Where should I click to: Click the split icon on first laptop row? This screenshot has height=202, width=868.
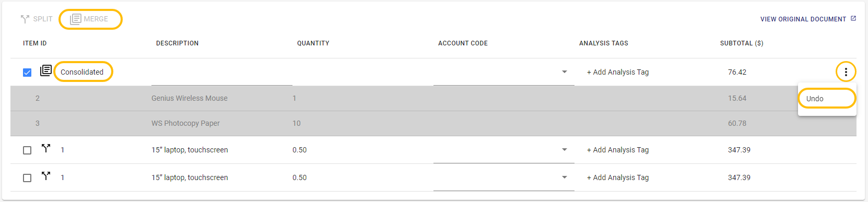tap(46, 149)
